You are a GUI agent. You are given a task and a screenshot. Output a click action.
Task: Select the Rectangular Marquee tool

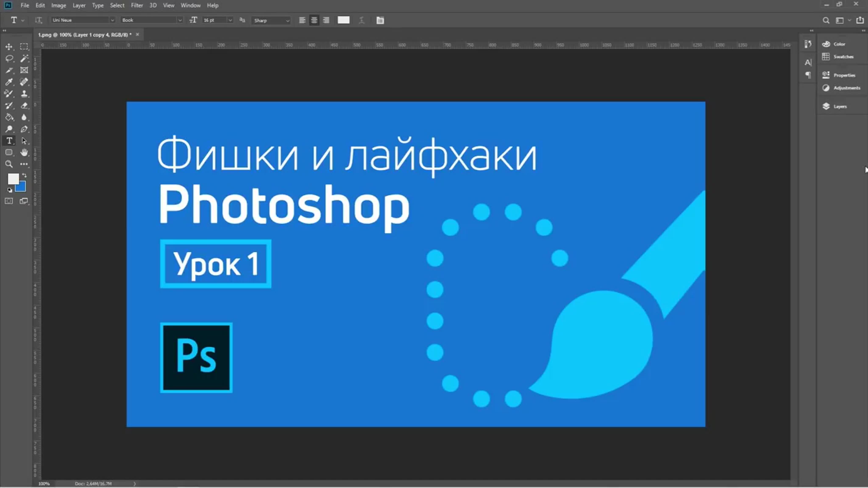[24, 46]
